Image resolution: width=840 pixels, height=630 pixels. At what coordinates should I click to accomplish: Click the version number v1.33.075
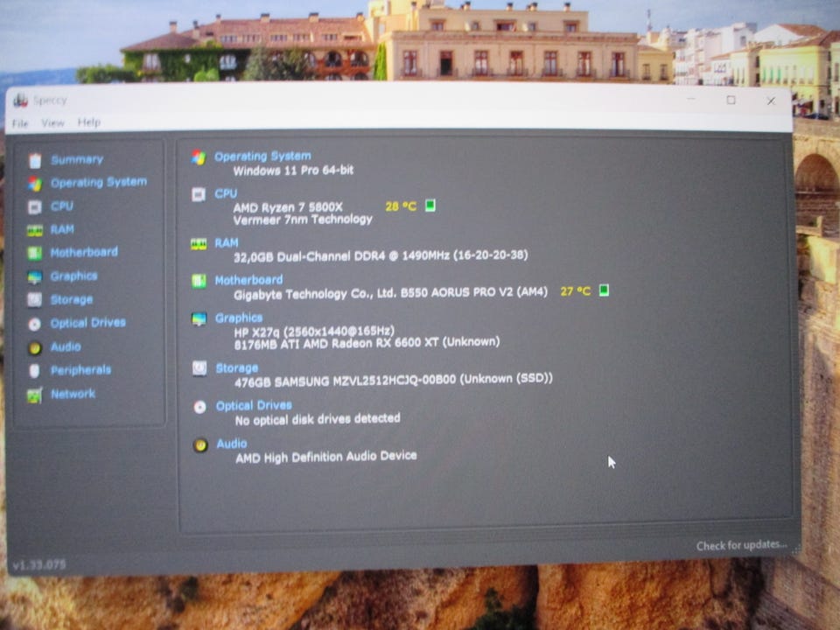(39, 564)
